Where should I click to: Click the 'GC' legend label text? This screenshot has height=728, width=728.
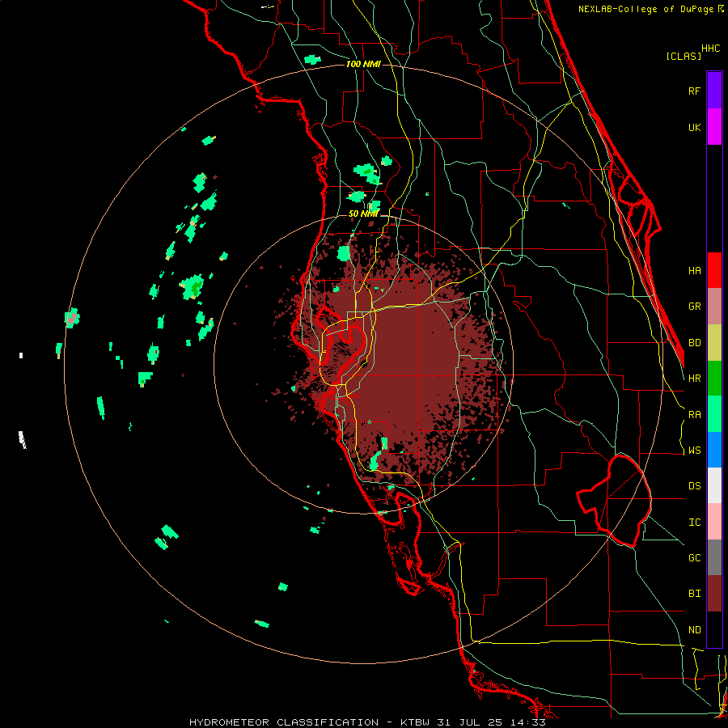694,558
